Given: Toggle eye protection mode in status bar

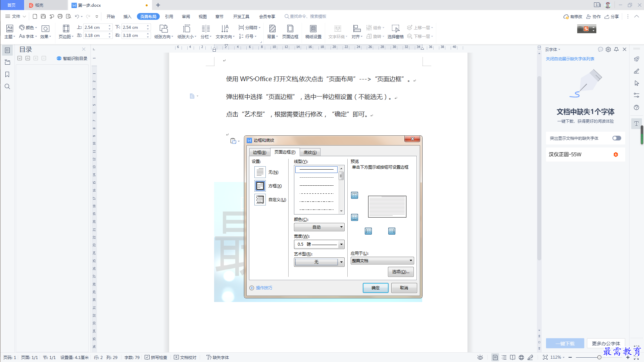Looking at the screenshot, I should [x=480, y=357].
